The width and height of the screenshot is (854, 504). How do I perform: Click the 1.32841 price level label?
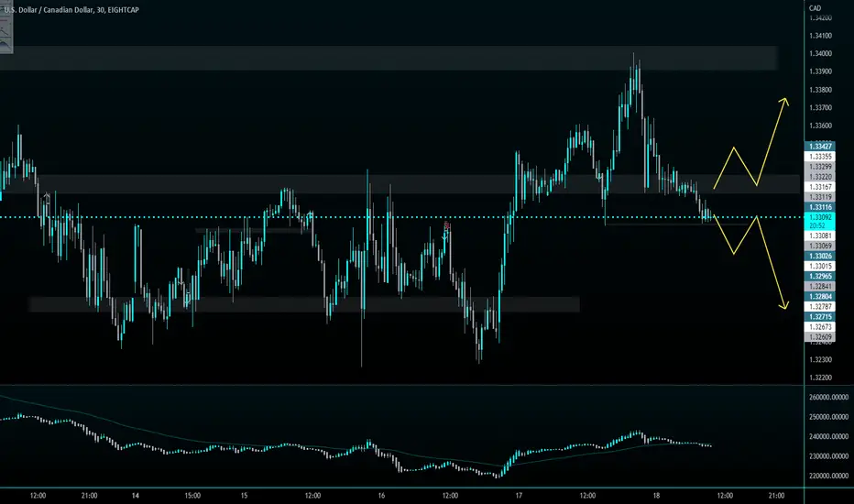820,287
